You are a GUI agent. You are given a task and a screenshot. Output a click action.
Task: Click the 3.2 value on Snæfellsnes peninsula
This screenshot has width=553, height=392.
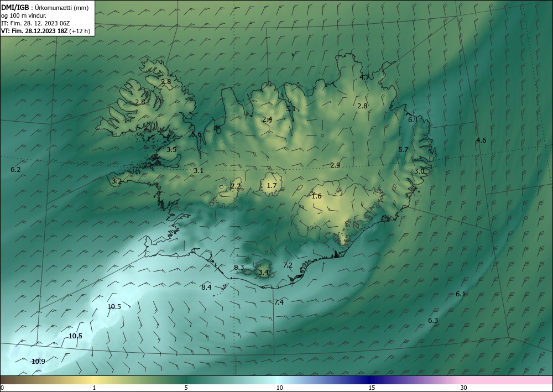pyautogui.click(x=117, y=181)
